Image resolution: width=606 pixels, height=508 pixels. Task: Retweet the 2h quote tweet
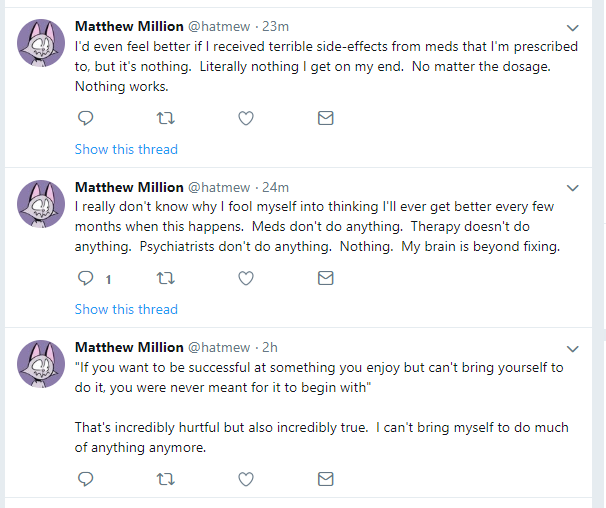(166, 478)
